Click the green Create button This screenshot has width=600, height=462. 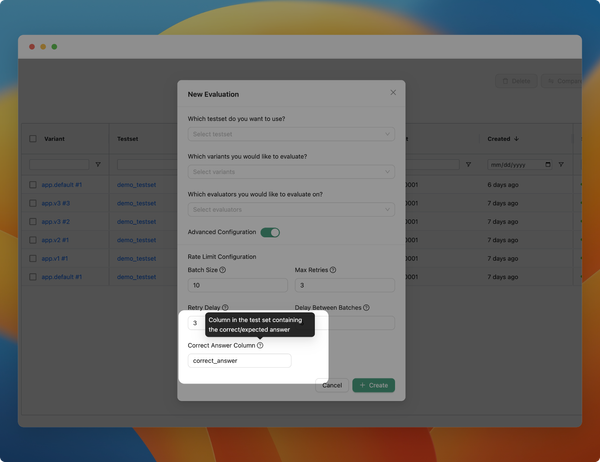coord(373,385)
